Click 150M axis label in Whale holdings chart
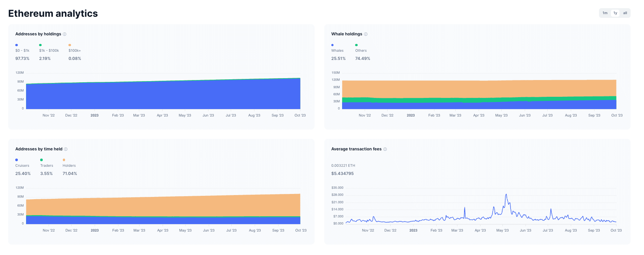Image resolution: width=644 pixels, height=255 pixels. 336,73
